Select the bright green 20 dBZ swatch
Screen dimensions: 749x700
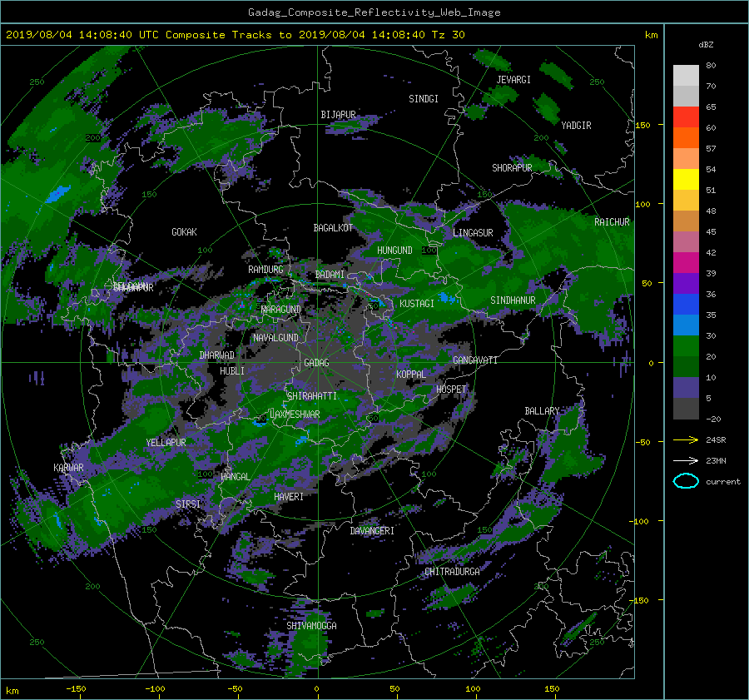coord(686,346)
